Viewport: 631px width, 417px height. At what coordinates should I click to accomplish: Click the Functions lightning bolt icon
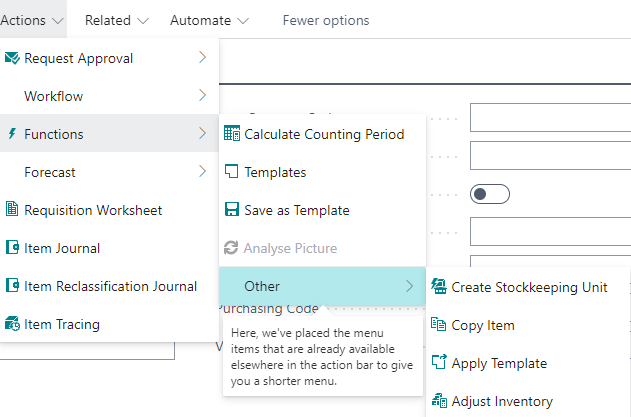[x=12, y=134]
